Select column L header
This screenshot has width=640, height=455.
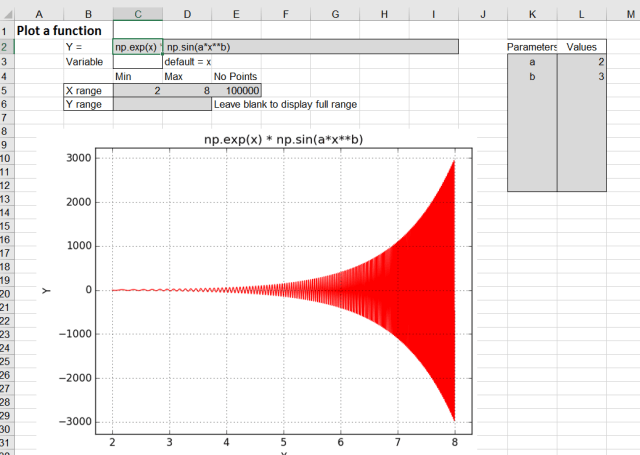click(581, 13)
